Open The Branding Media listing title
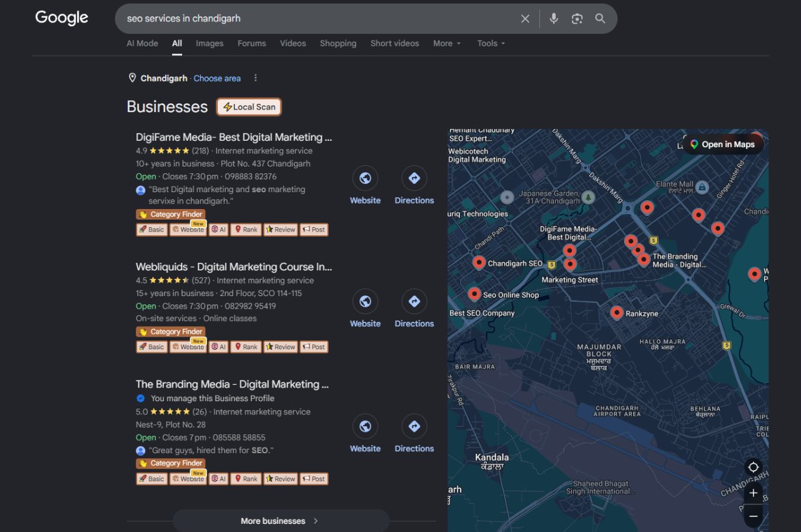The image size is (801, 532). pyautogui.click(x=232, y=384)
